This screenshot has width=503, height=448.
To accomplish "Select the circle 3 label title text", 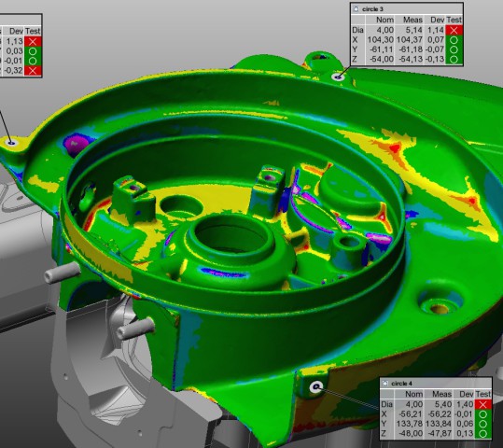I will point(372,9).
